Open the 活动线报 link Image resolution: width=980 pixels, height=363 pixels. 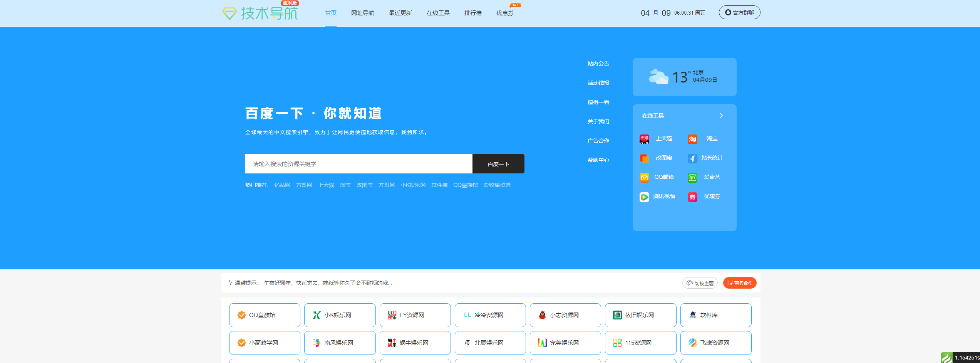[x=598, y=83]
